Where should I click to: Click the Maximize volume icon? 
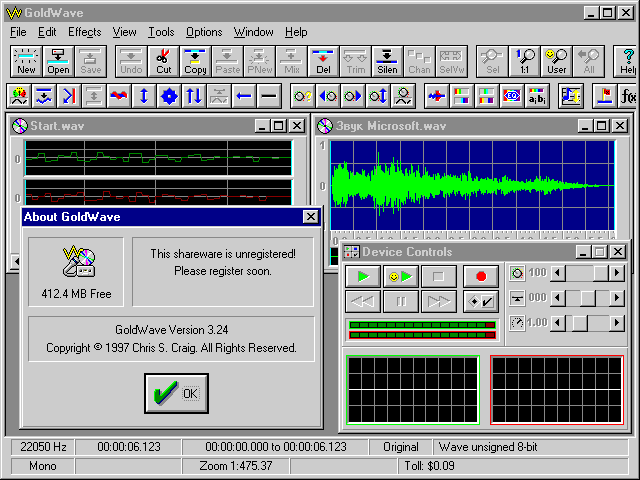click(378, 96)
